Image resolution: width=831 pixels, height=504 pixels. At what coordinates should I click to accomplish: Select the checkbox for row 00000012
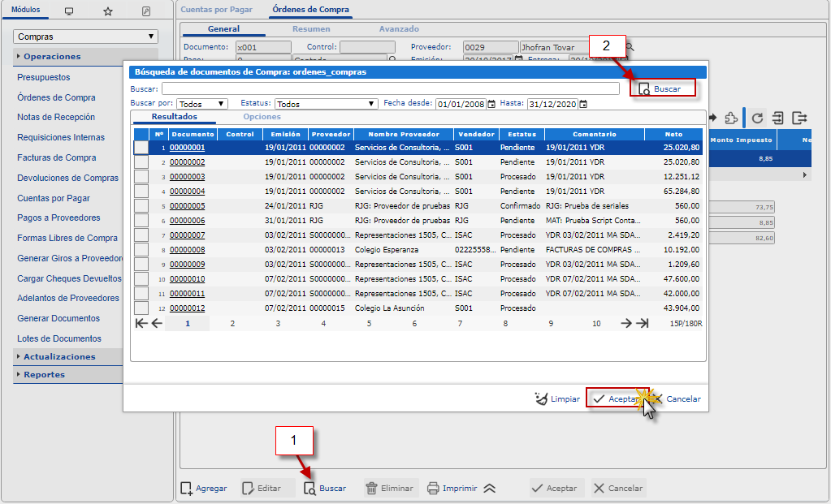coord(141,308)
